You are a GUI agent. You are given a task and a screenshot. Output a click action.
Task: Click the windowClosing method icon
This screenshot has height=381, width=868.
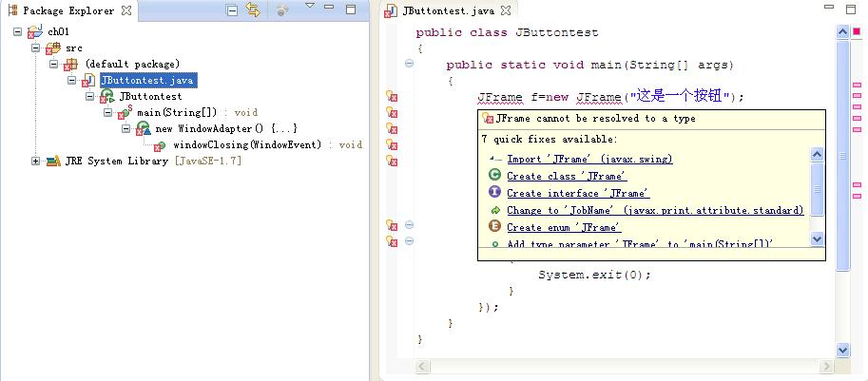coord(160,145)
